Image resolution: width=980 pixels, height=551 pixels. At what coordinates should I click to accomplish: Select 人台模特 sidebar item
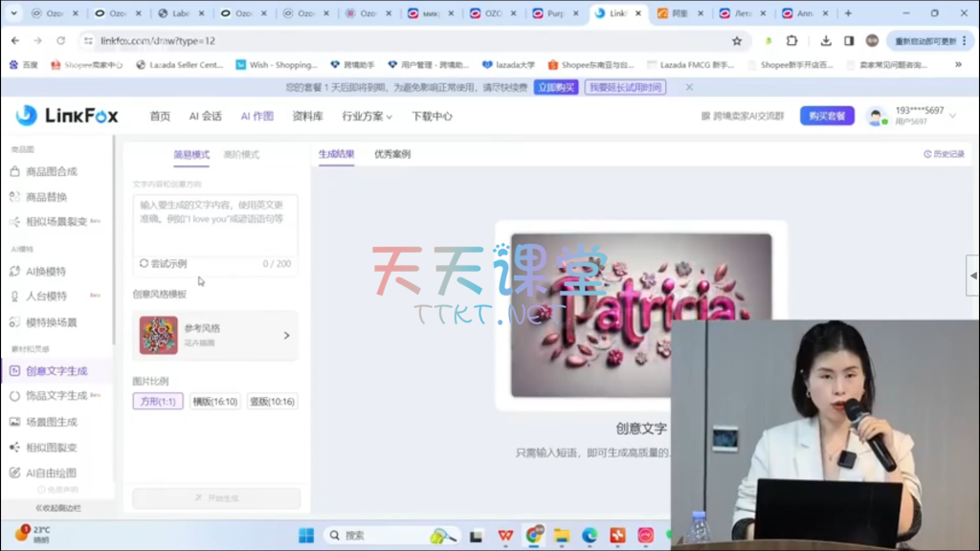[x=46, y=297]
